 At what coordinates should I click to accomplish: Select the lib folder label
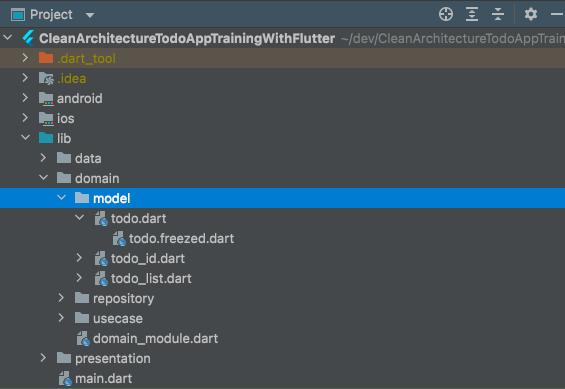click(64, 138)
